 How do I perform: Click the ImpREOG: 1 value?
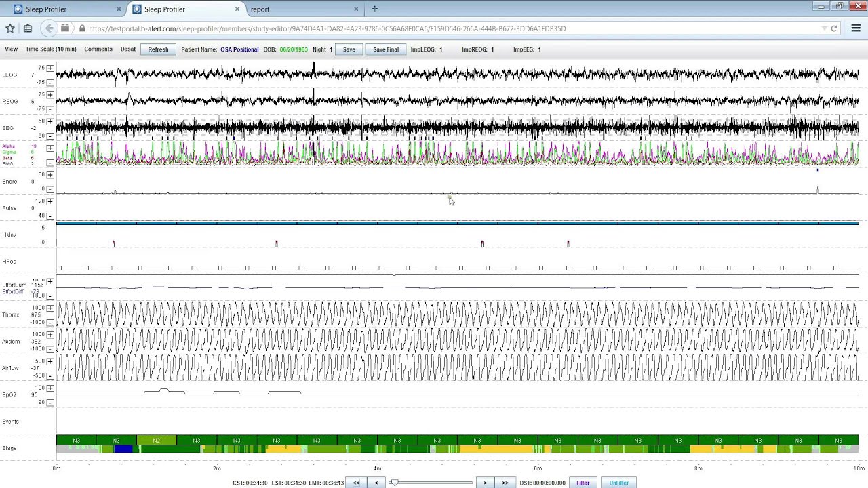(478, 49)
